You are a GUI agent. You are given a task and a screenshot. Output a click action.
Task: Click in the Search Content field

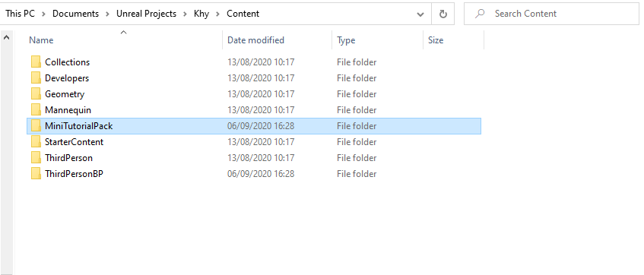pyautogui.click(x=551, y=14)
